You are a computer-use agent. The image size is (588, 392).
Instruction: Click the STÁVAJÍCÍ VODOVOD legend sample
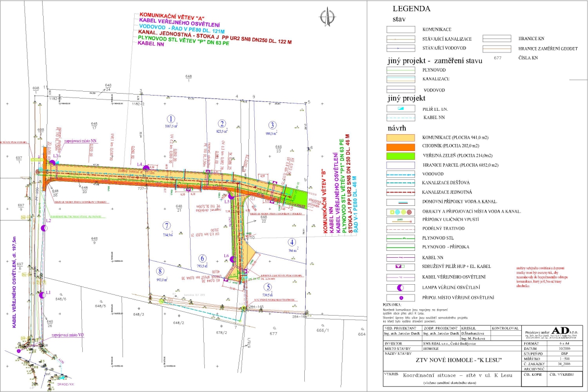coord(401,49)
